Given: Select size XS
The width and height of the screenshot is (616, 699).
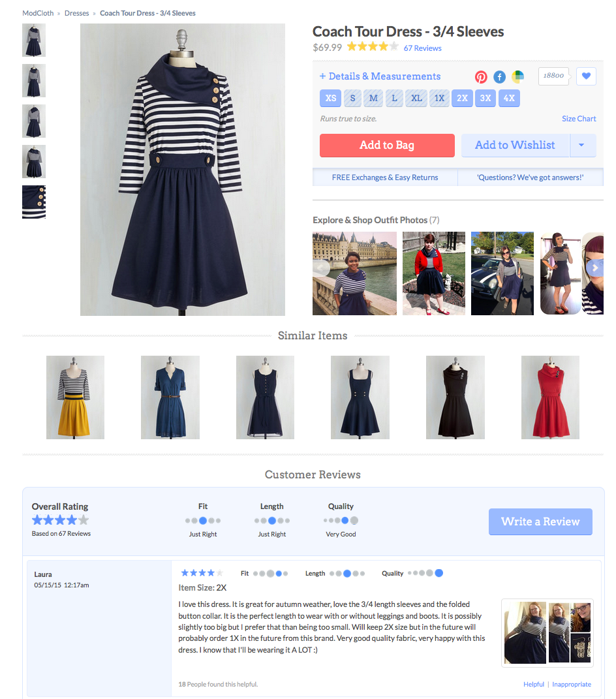Looking at the screenshot, I should tap(330, 98).
